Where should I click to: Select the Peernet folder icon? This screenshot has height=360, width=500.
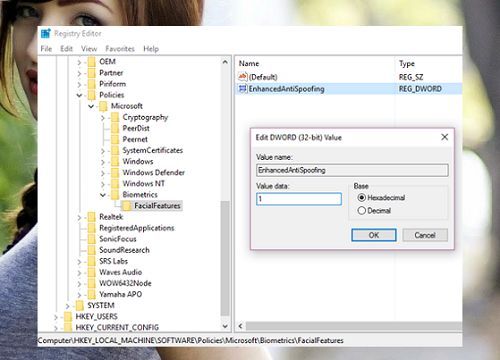pyautogui.click(x=115, y=139)
